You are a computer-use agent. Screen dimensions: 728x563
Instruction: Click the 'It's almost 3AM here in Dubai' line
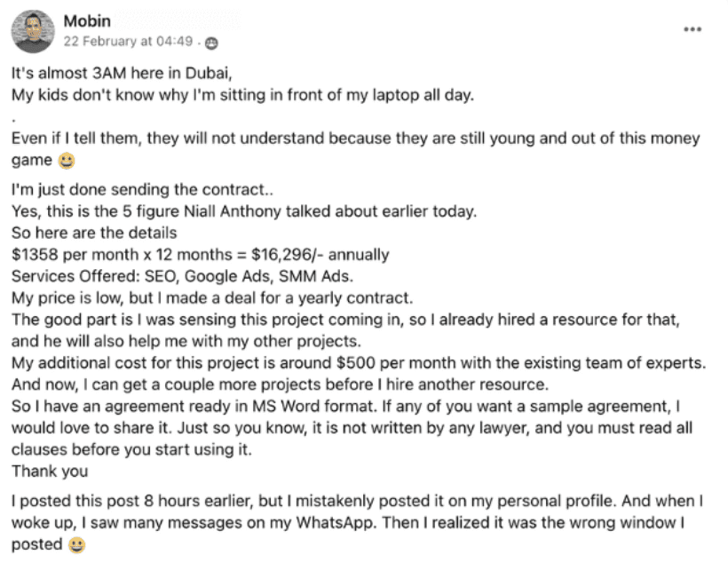point(122,73)
